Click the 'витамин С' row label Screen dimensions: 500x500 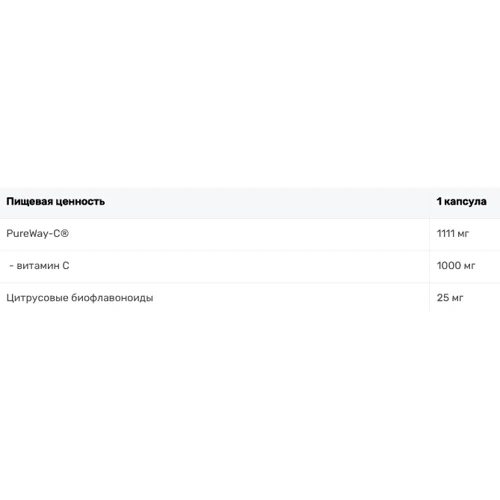tap(43, 266)
